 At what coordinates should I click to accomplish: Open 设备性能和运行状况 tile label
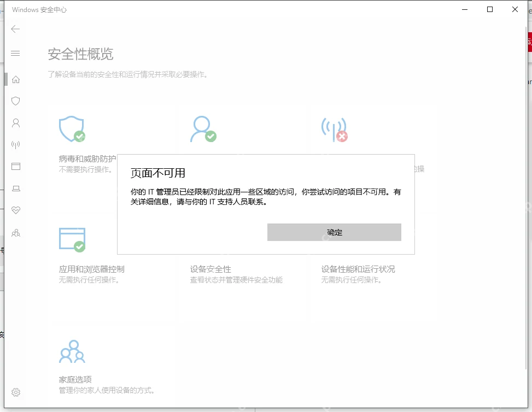pos(358,269)
